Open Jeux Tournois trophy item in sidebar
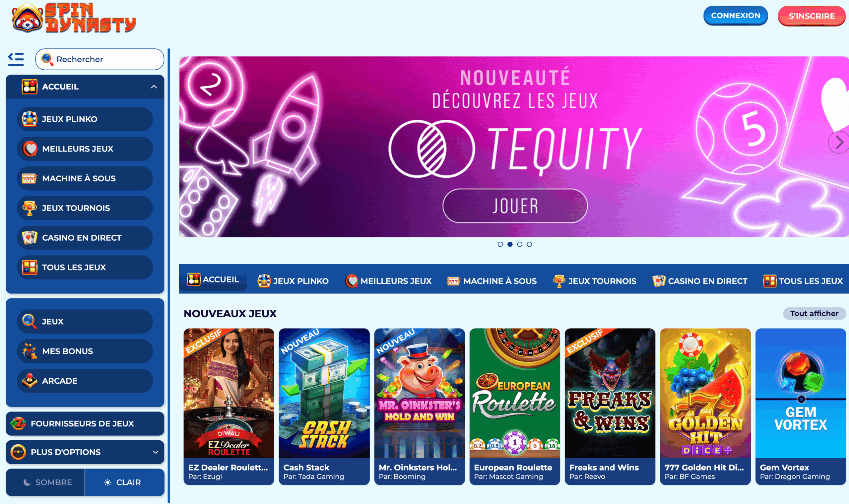The width and height of the screenshot is (849, 504). click(85, 208)
